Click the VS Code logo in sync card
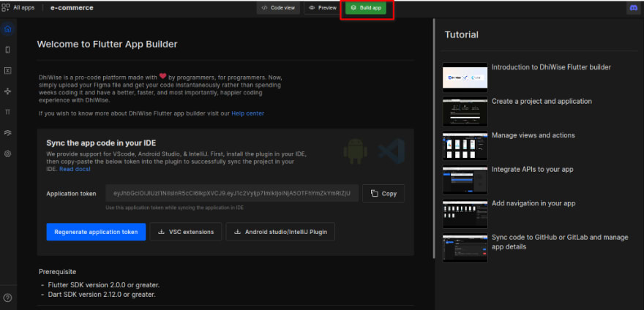This screenshot has height=310, width=644. click(x=392, y=151)
